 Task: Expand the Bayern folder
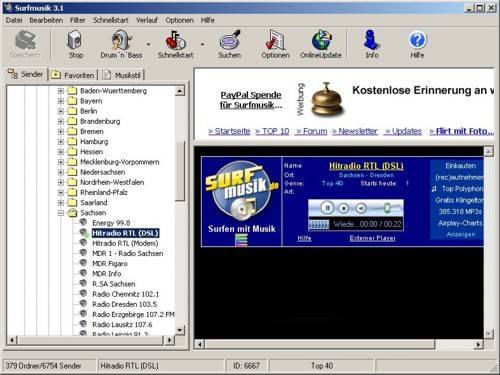pyautogui.click(x=61, y=101)
